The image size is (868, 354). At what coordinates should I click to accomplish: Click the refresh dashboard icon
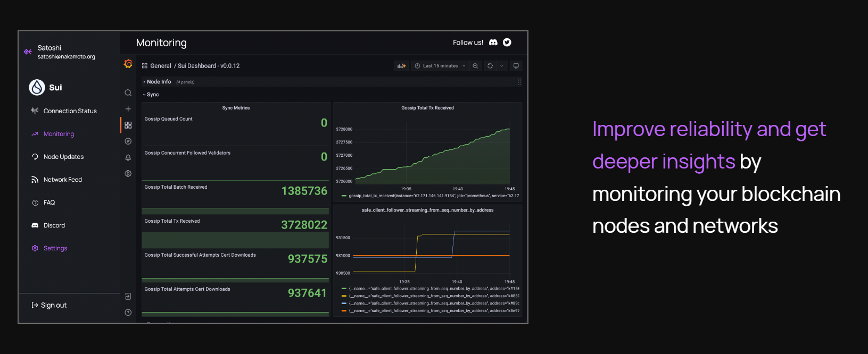click(490, 66)
